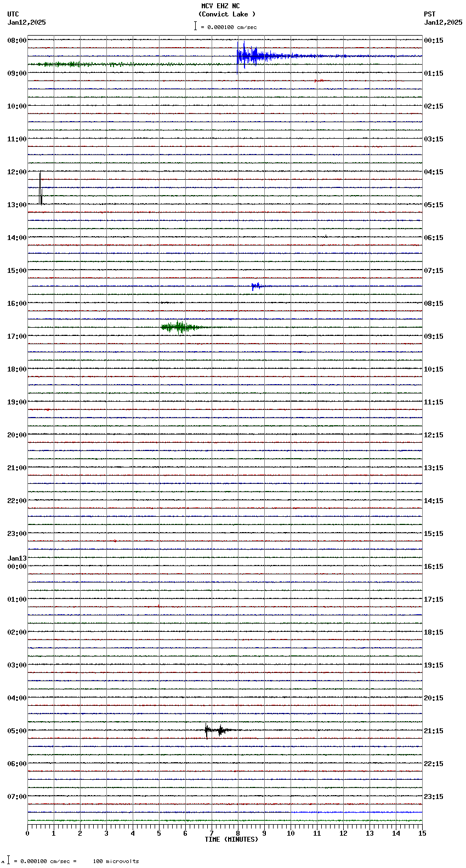Click the scale bar symbol at top
This screenshot has width=466, height=868.
coord(195,26)
